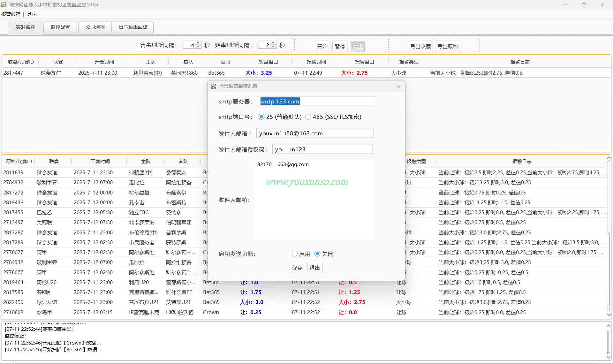The height and width of the screenshot is (364, 613).
Task: Click the team name 独立FBC
Action: tap(139, 212)
